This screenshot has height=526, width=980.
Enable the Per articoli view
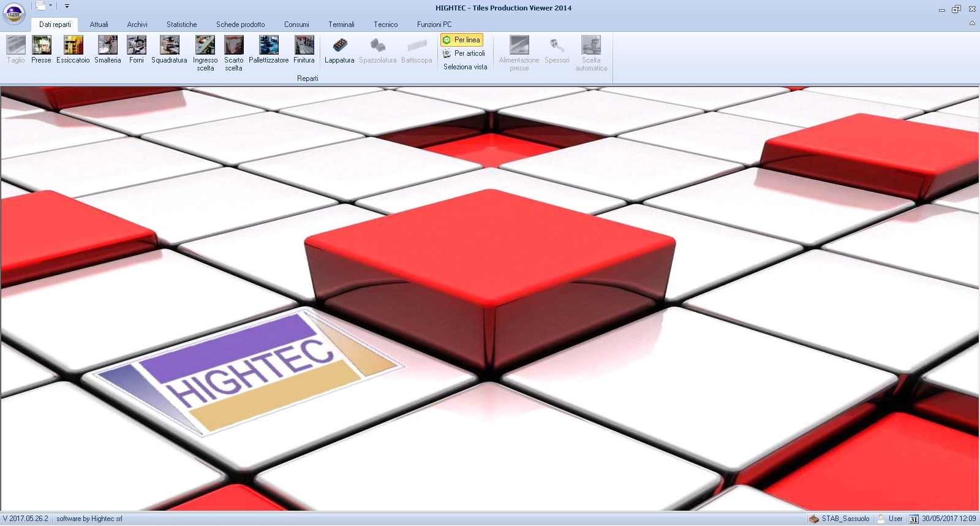[x=464, y=53]
